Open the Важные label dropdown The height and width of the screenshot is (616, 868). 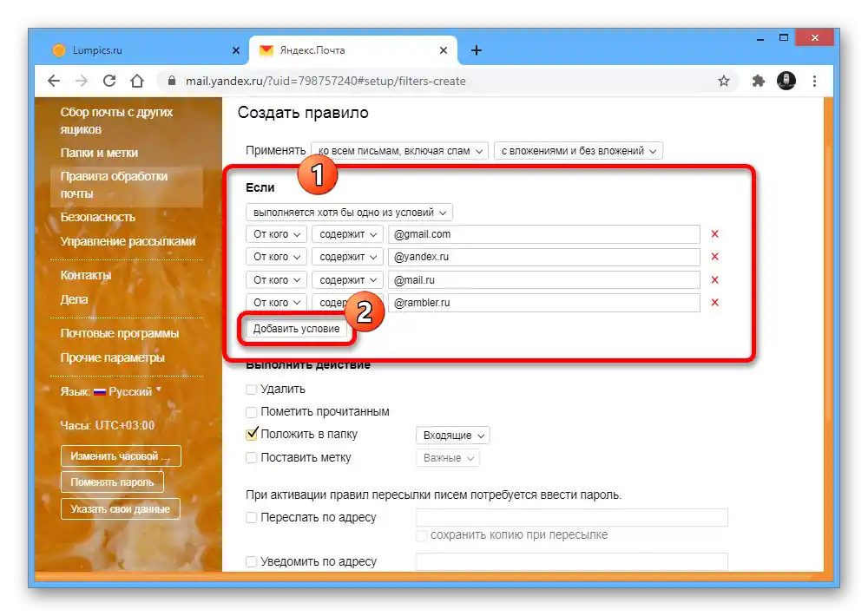pyautogui.click(x=448, y=458)
